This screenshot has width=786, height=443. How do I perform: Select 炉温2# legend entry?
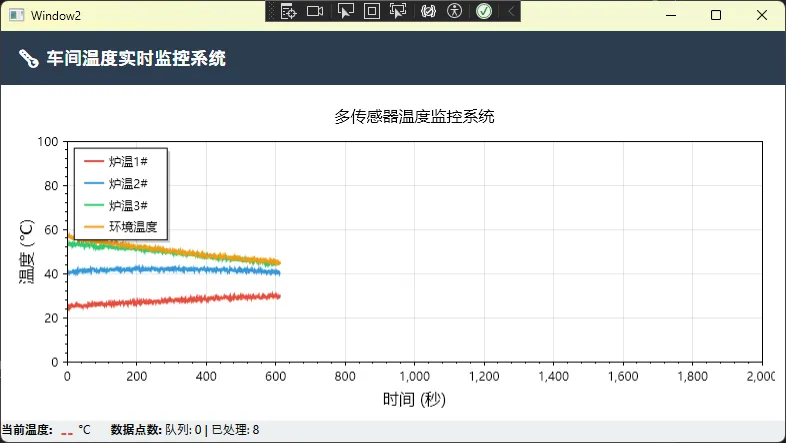tap(128, 183)
